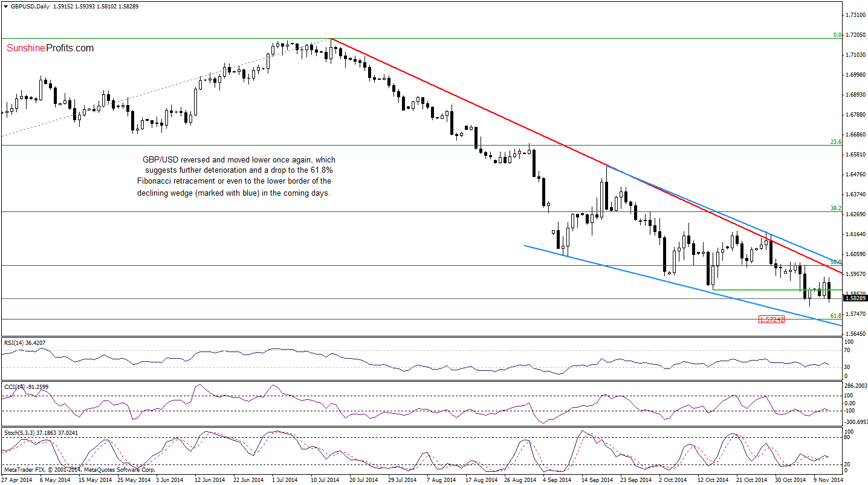Viewport: 868px width, 485px height.
Task: Click the 1.63740 price axis label
Action: [857, 194]
